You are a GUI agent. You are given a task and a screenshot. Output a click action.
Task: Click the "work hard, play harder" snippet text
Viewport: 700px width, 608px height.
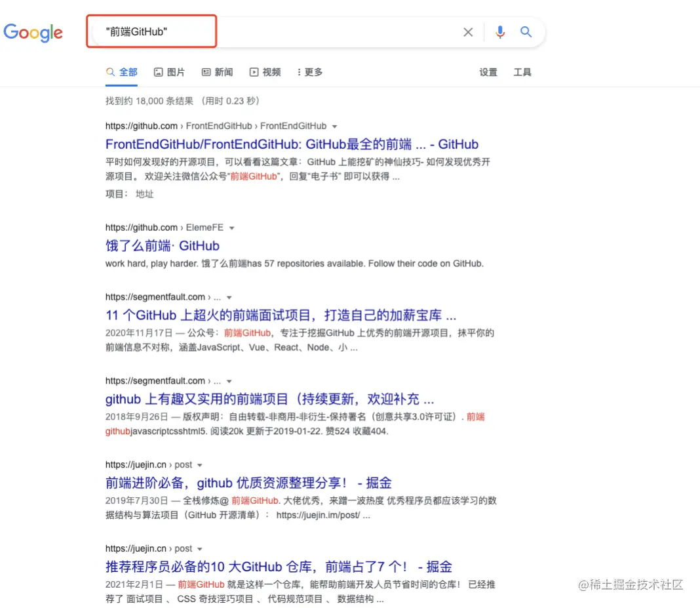(x=294, y=264)
